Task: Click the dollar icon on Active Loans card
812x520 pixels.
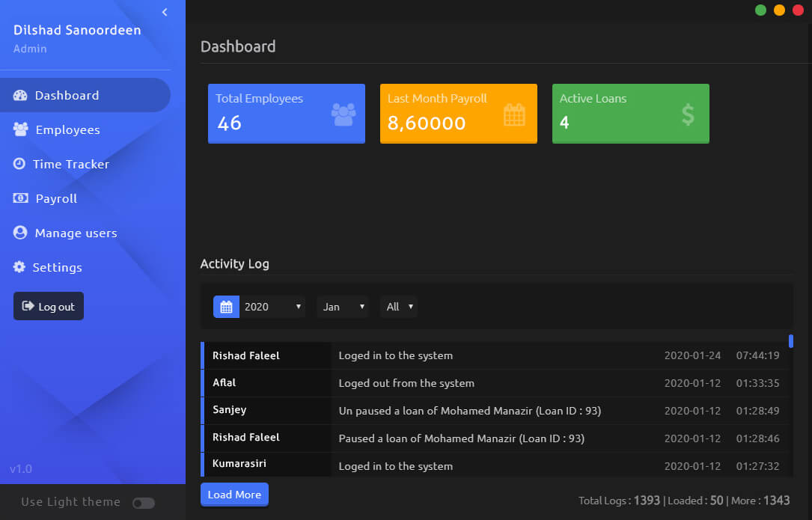Action: click(x=688, y=114)
